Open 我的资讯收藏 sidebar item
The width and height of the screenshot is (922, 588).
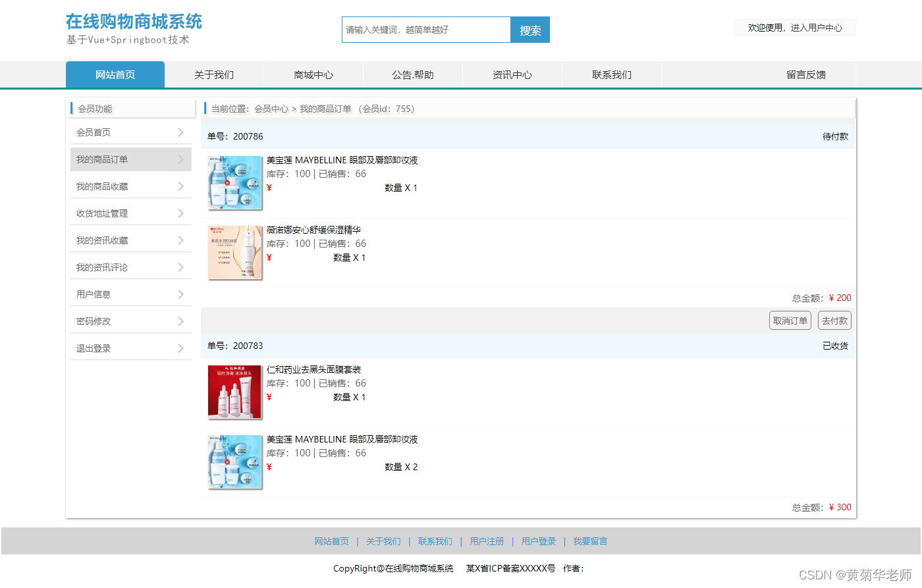coord(131,240)
